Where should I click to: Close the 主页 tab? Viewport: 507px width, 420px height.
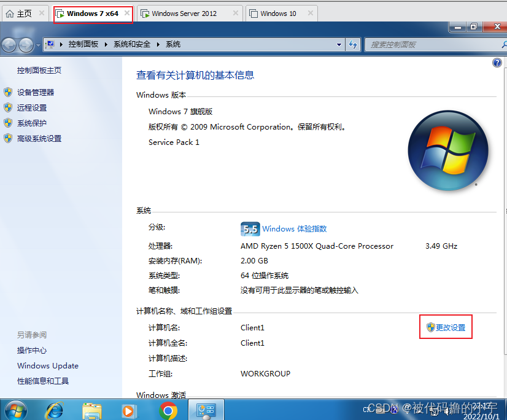[x=42, y=14]
